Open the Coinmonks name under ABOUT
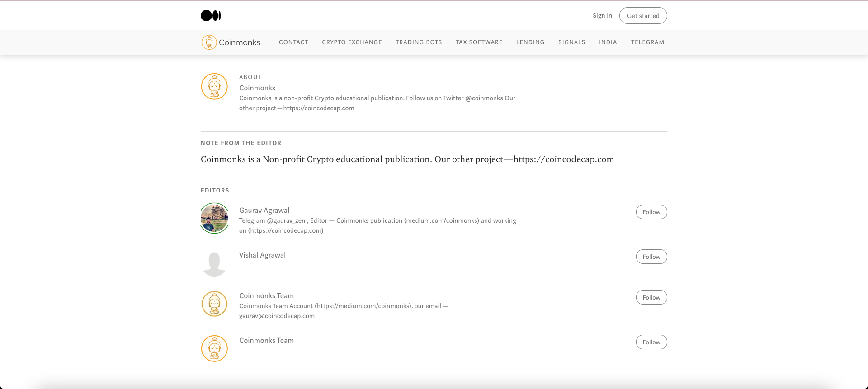868x389 pixels. click(x=257, y=88)
